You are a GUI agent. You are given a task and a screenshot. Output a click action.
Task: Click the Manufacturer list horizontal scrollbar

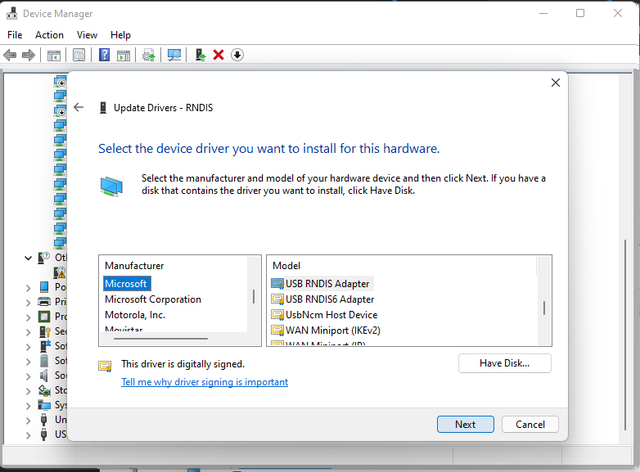(x=161, y=338)
